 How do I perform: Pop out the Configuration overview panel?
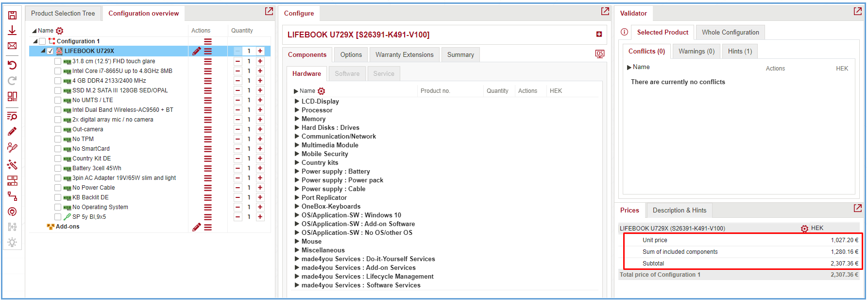(x=269, y=11)
